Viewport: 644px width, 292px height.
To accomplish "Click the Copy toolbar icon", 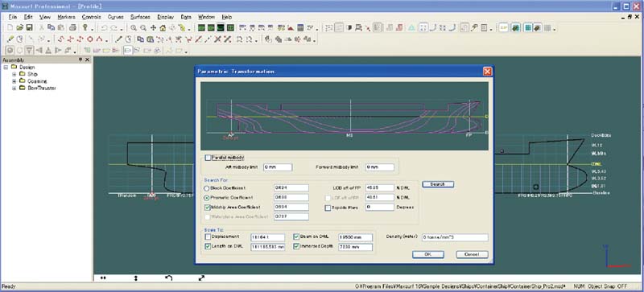I will 51,28.
